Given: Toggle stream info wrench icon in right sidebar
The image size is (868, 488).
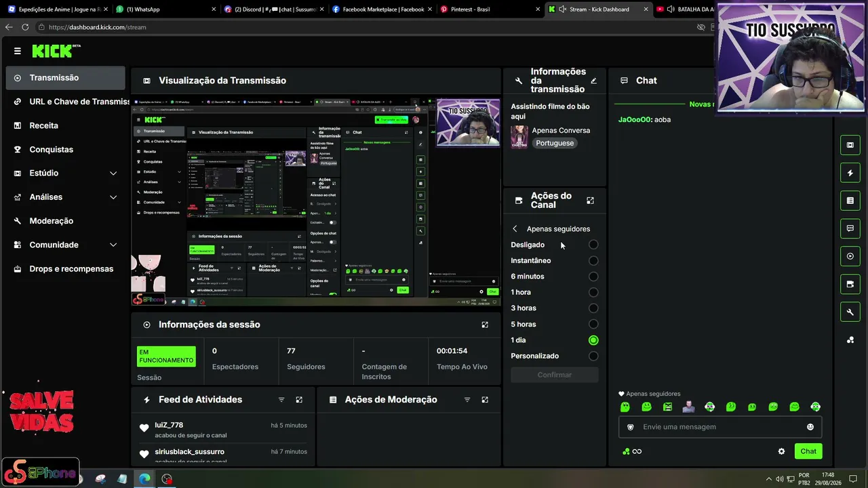Looking at the screenshot, I should (850, 312).
